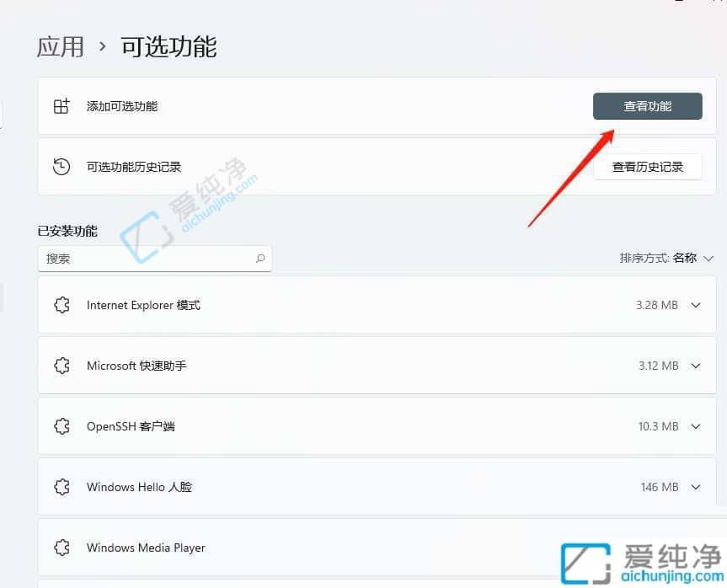Open the 排序方式 名称 dropdown
Image resolution: width=727 pixels, height=588 pixels.
pos(666,258)
